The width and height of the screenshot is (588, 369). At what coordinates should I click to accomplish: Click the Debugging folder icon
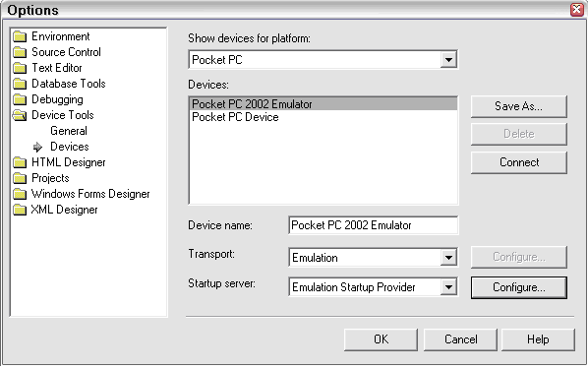coord(20,99)
